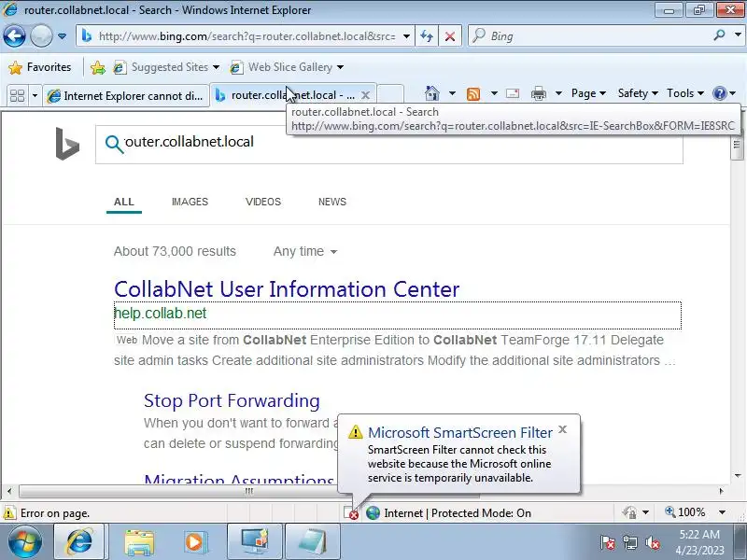Click the Action Center flag tray icon

[x=608, y=542]
